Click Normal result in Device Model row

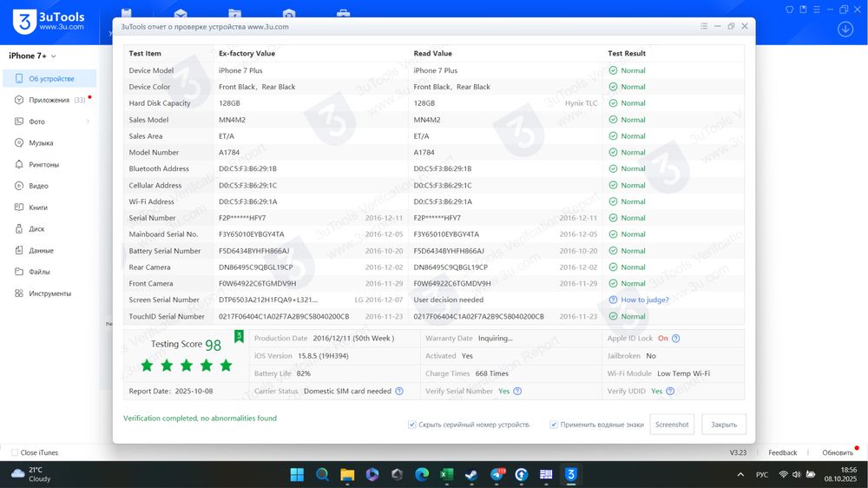(x=628, y=70)
